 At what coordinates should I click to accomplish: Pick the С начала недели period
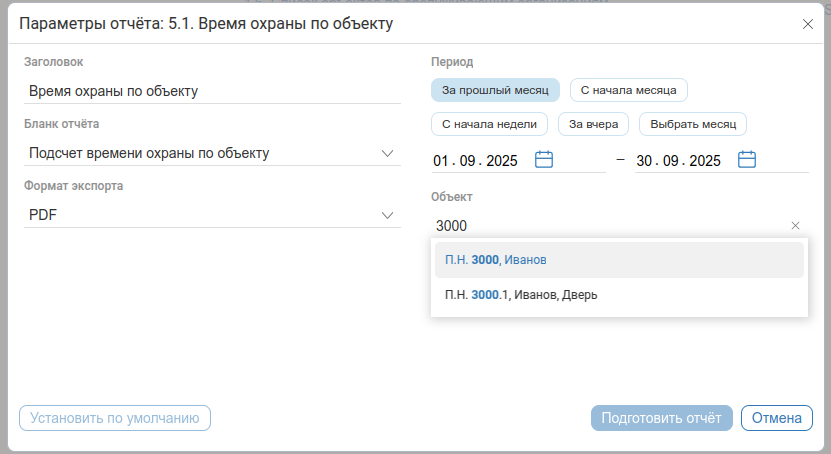(489, 125)
